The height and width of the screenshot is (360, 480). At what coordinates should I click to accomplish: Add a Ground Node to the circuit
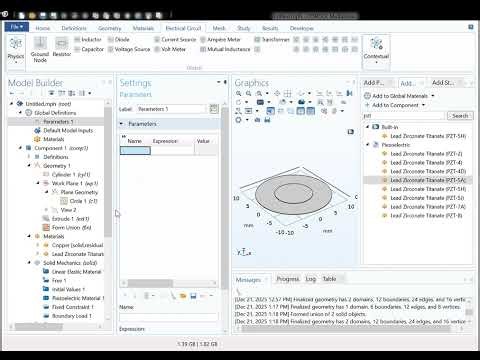click(40, 50)
